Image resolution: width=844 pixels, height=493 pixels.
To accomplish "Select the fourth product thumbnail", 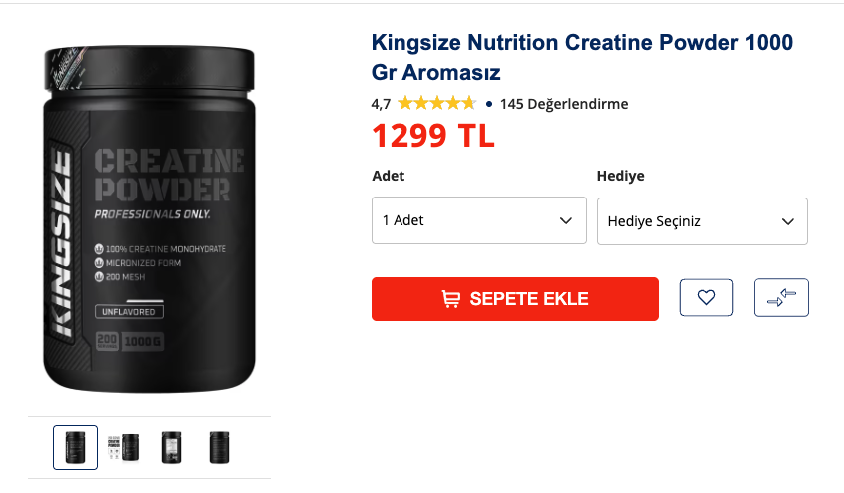I will click(219, 447).
